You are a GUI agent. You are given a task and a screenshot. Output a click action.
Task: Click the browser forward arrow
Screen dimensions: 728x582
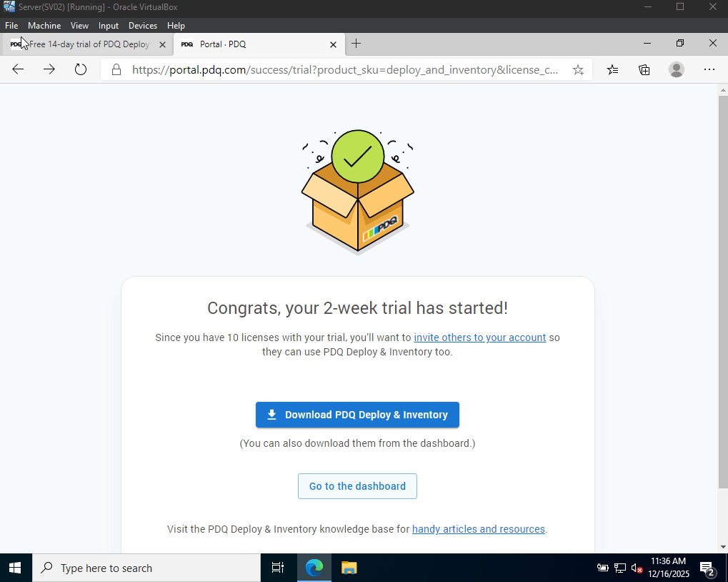point(49,69)
